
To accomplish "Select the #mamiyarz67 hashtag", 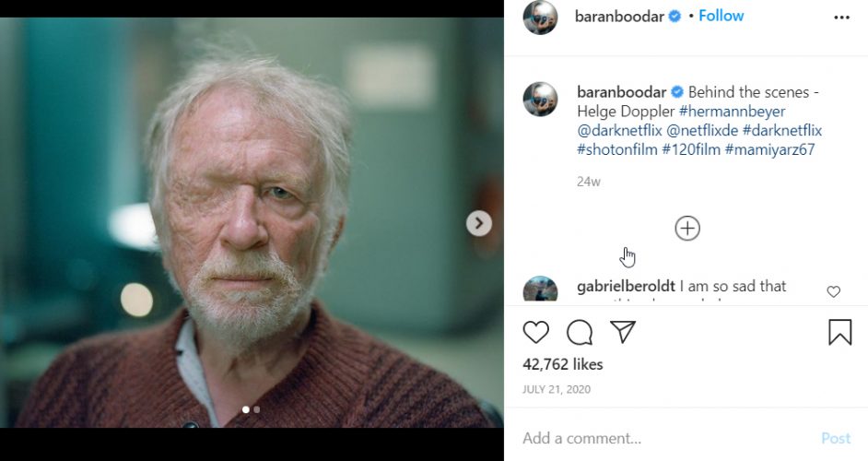I will pos(770,149).
